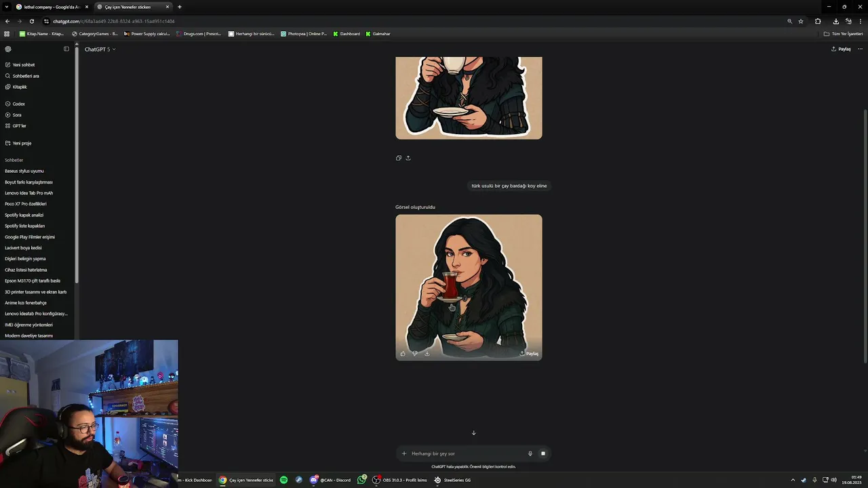Open the Spotify liste kapakları chat
The image size is (868, 488).
click(25, 226)
